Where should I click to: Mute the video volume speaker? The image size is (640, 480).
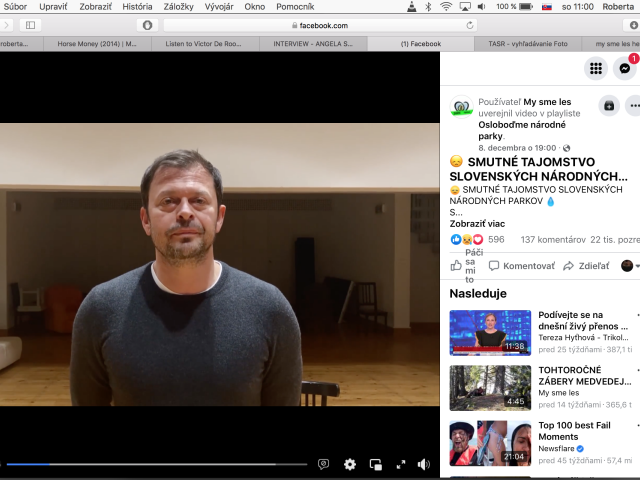click(x=424, y=464)
